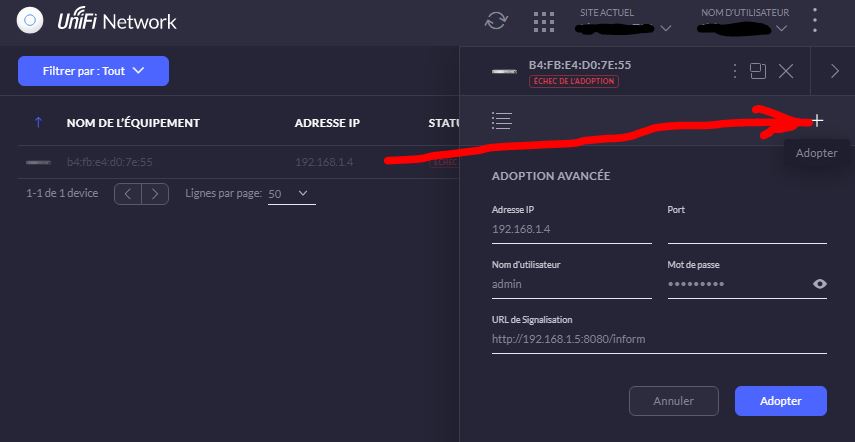This screenshot has height=442, width=855.
Task: Click the UniFi Network logo icon
Action: [x=29, y=20]
